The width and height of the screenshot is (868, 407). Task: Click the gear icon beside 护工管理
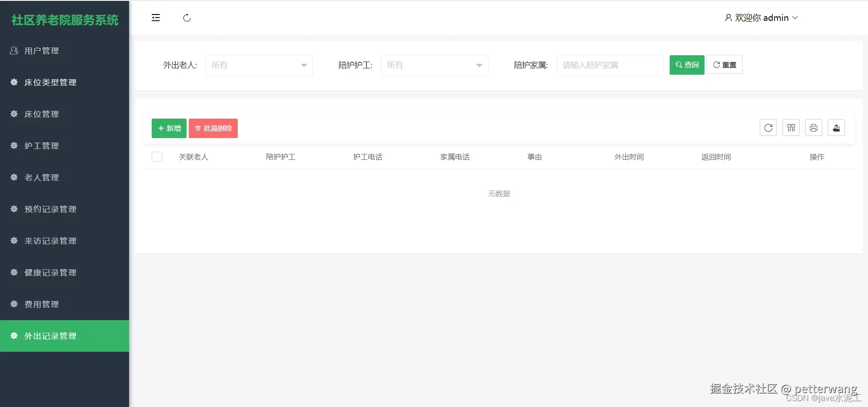pyautogui.click(x=14, y=145)
